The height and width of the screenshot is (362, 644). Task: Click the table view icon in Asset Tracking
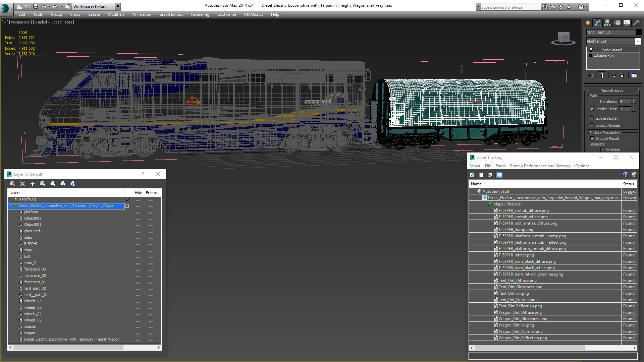[x=499, y=175]
